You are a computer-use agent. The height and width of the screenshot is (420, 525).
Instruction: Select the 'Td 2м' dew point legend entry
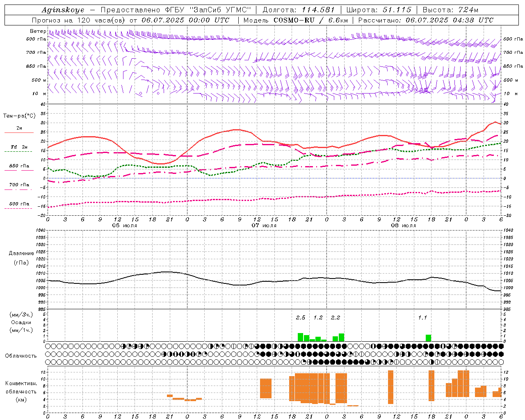tap(19, 149)
